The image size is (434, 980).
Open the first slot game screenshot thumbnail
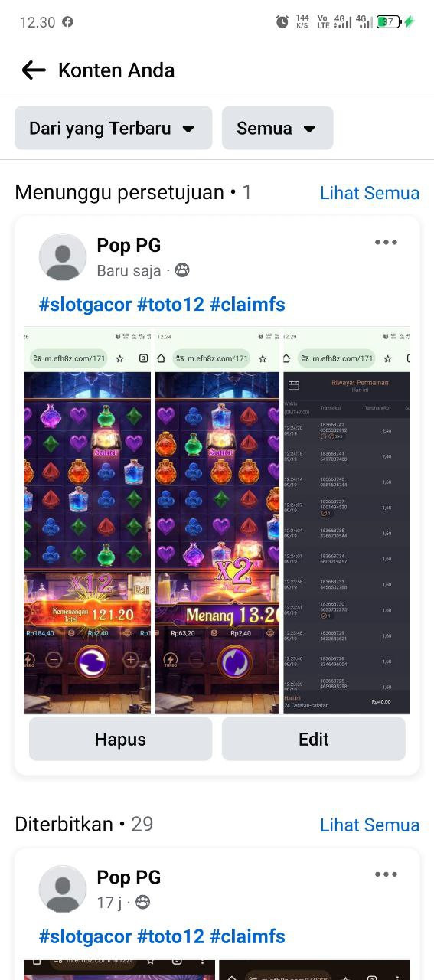pos(87,521)
